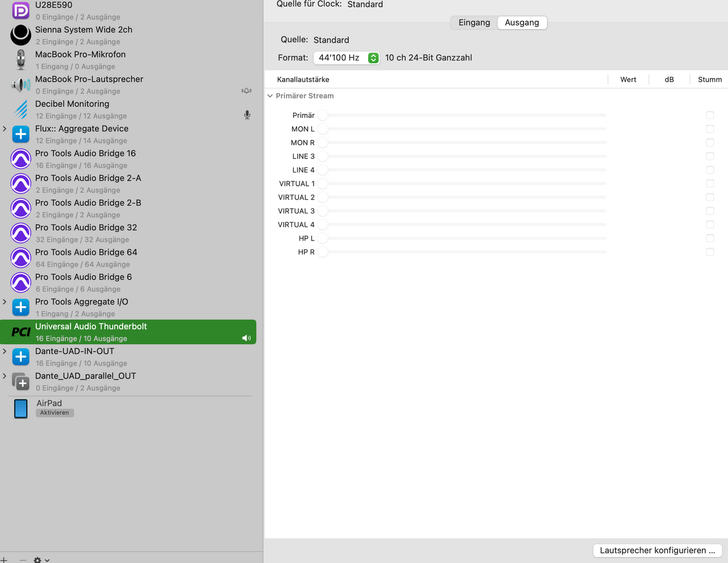Select the MacBook Pro-Lautsprecher speaker icon
This screenshot has height=563, width=728.
[21, 85]
